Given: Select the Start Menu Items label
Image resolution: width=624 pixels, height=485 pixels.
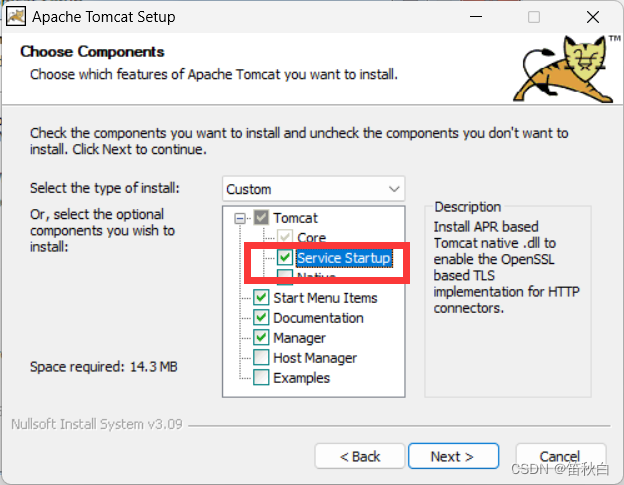Looking at the screenshot, I should click(325, 298).
